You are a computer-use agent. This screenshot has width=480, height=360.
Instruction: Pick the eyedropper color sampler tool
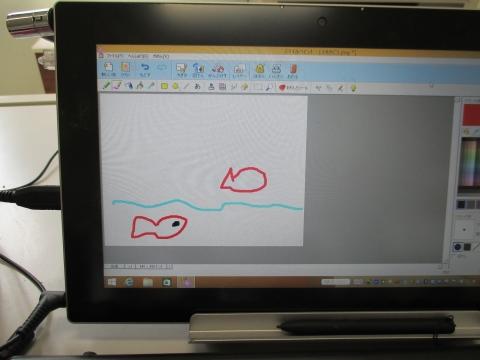(x=151, y=86)
